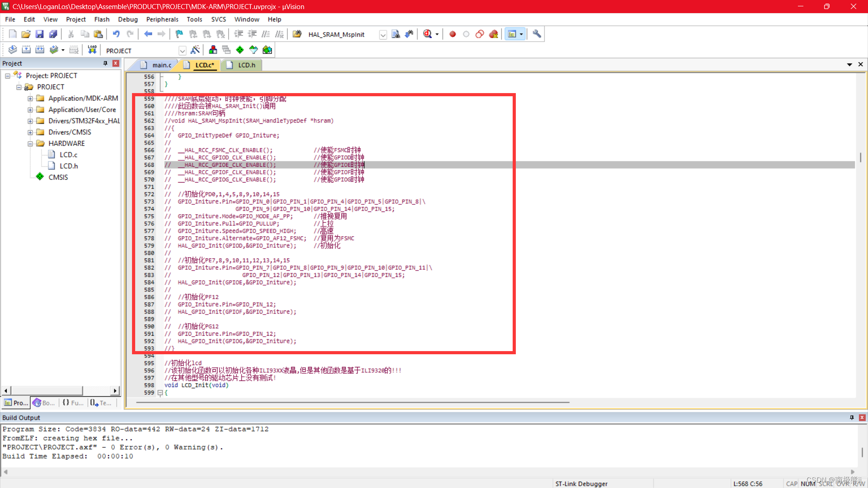Open the PROJECT target dropdown
Viewport: 868px width, 488px height.
182,51
